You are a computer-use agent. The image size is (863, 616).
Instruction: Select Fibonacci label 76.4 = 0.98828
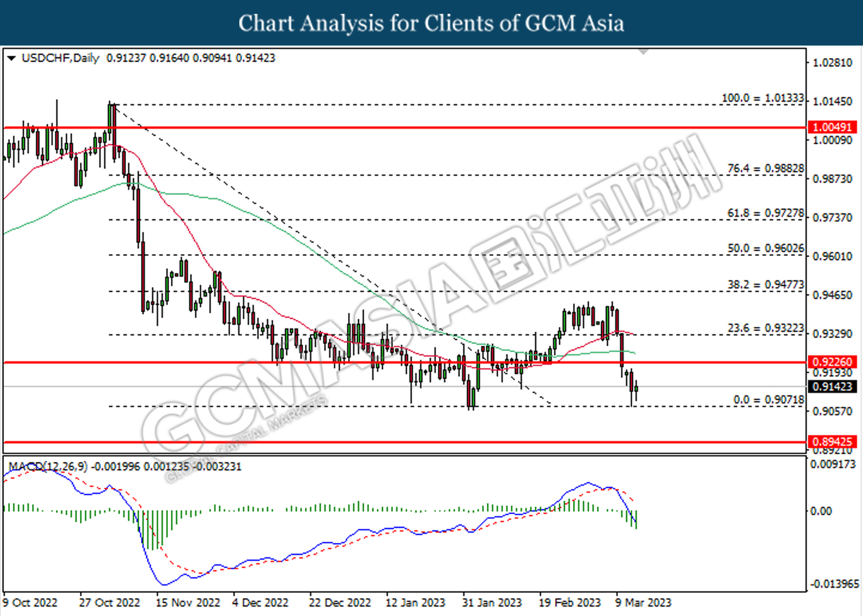pos(766,169)
